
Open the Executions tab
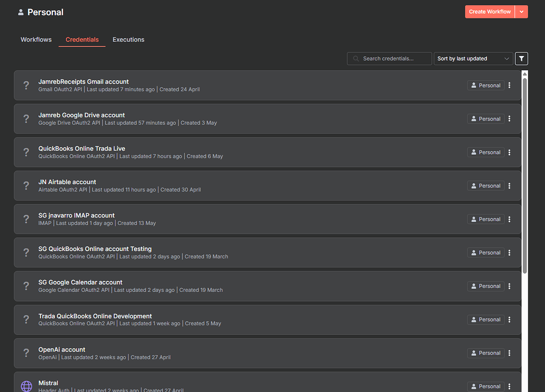point(128,39)
